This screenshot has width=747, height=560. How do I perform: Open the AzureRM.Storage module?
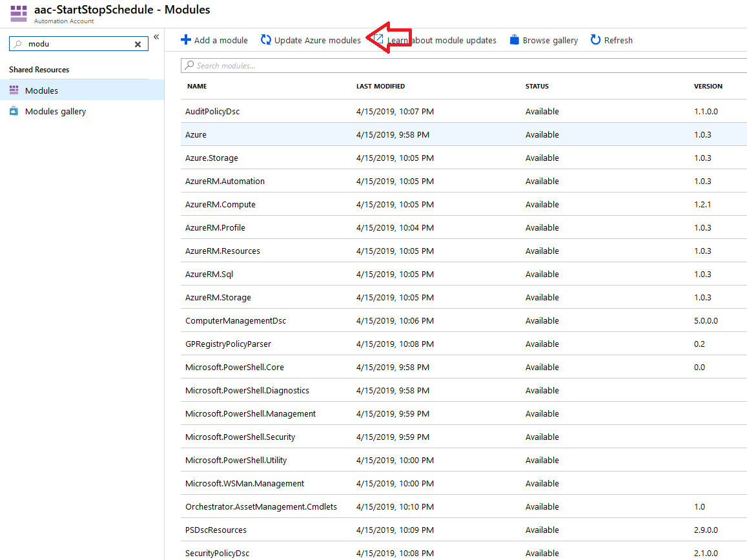(218, 297)
